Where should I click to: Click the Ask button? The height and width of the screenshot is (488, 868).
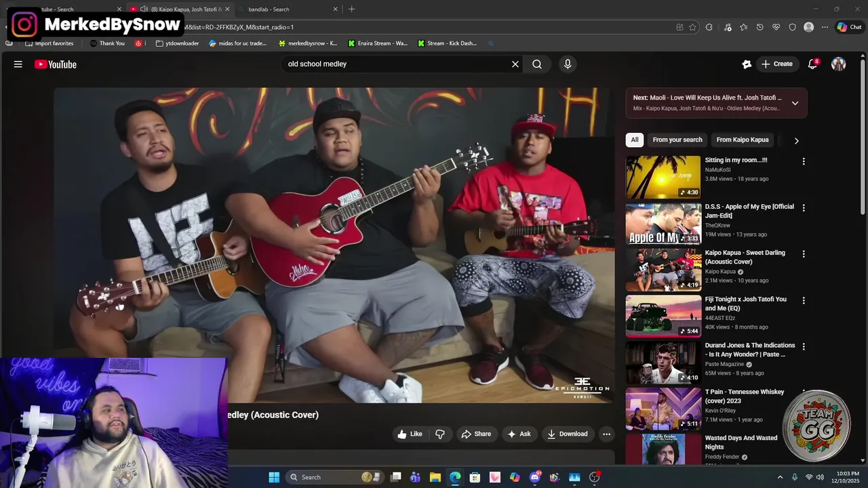coord(519,434)
